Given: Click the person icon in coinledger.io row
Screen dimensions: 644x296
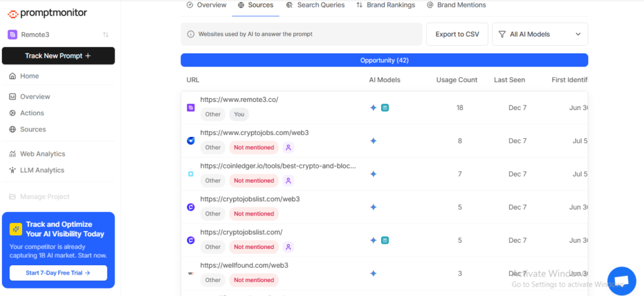Looking at the screenshot, I should [x=288, y=180].
